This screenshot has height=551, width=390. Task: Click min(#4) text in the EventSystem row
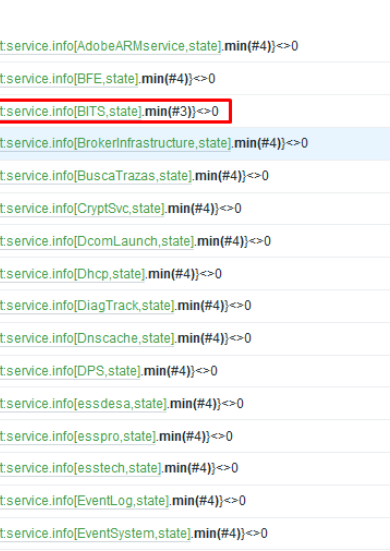pyautogui.click(x=217, y=533)
